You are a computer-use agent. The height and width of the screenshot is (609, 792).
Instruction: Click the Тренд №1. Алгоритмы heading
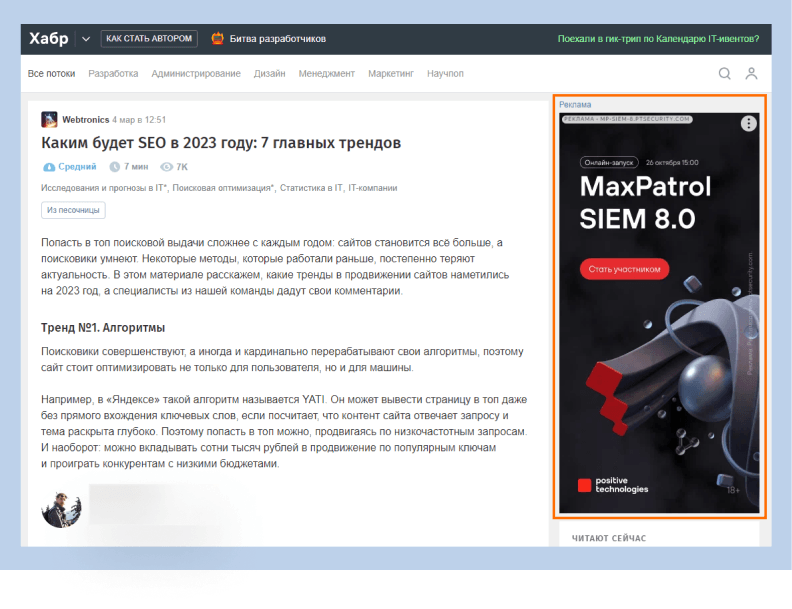[103, 328]
